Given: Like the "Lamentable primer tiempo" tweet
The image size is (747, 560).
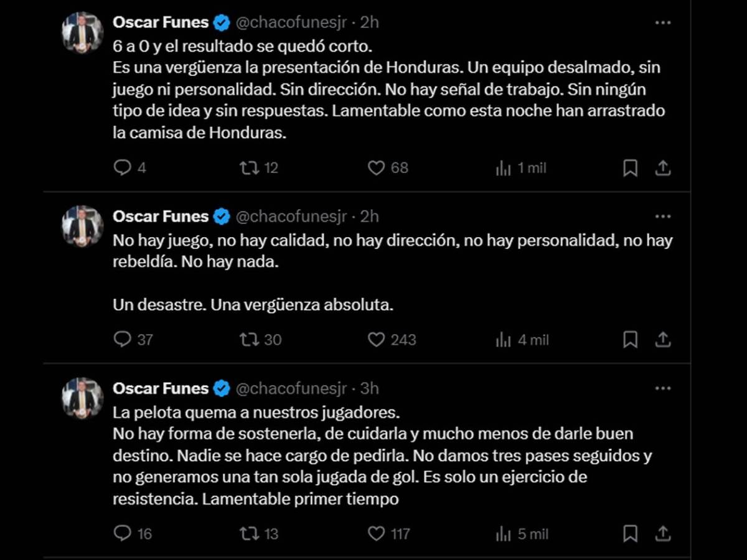Looking at the screenshot, I should (375, 533).
